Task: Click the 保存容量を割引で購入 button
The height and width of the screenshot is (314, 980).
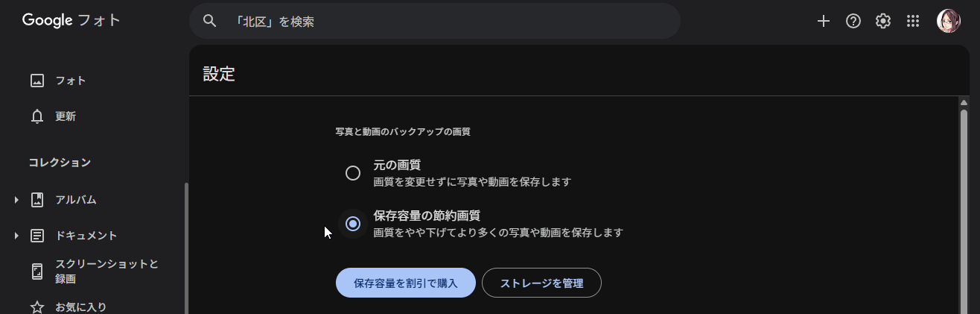Action: (x=405, y=283)
